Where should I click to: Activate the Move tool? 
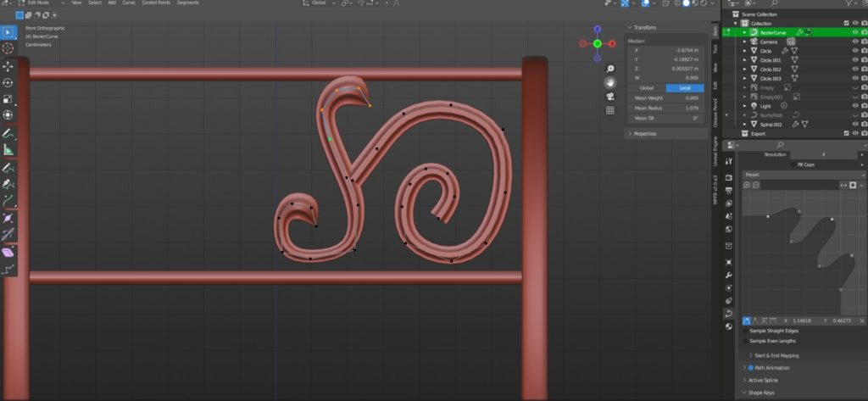(8, 66)
